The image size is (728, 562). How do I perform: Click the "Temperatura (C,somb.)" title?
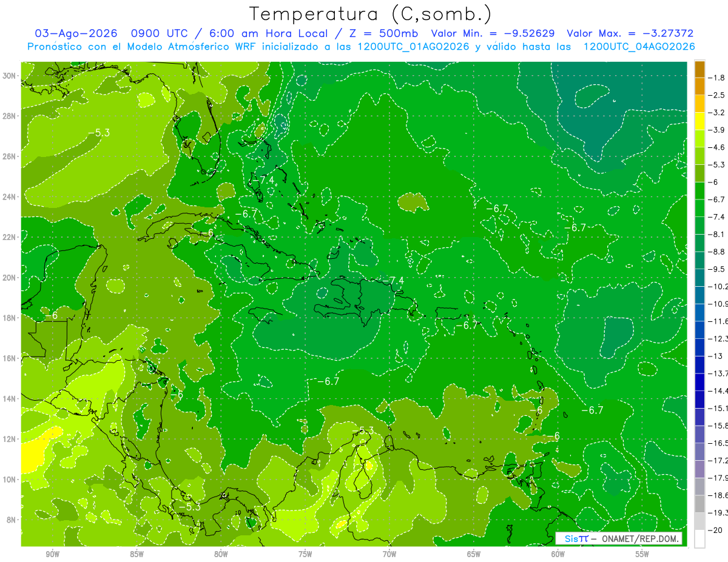coord(370,13)
